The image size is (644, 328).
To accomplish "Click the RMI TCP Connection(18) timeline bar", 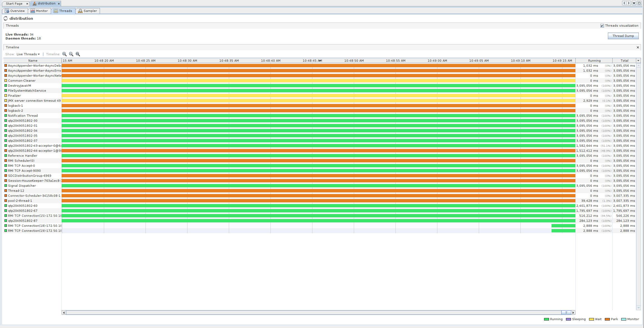I will tap(563, 226).
